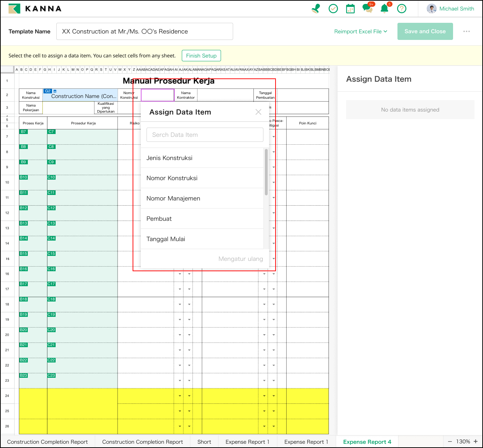
Task: Open the stamp approval icon in header
Action: 315,9
